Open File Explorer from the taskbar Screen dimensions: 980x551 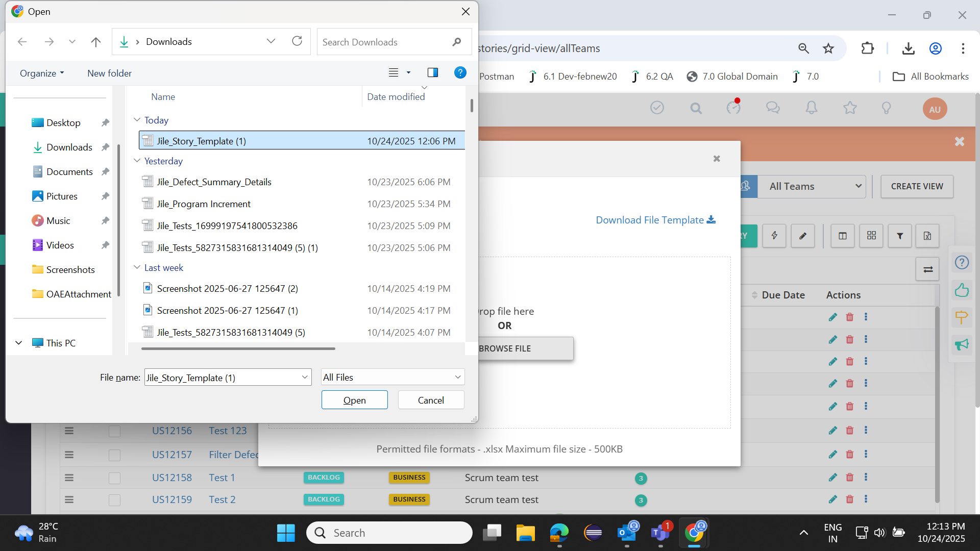click(x=525, y=533)
